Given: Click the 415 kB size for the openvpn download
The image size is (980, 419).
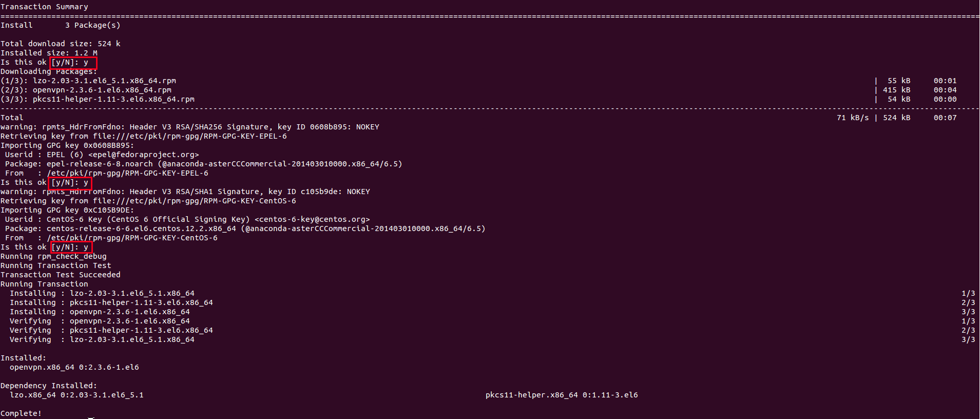Looking at the screenshot, I should [896, 90].
